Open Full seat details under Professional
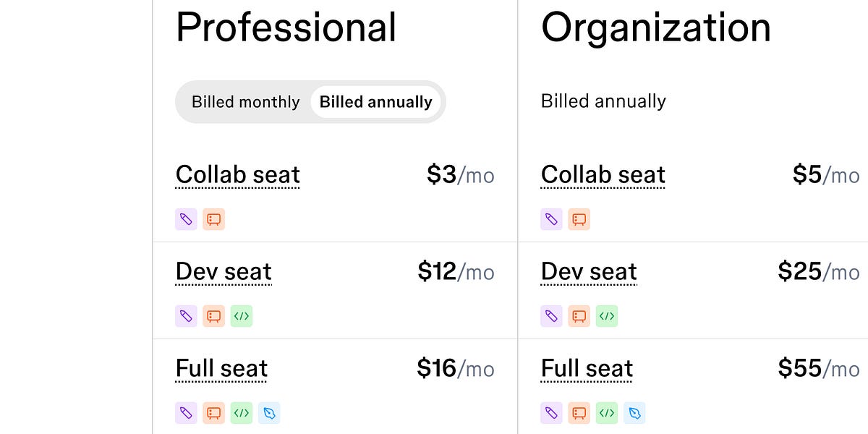The width and height of the screenshot is (868, 434). [x=221, y=368]
